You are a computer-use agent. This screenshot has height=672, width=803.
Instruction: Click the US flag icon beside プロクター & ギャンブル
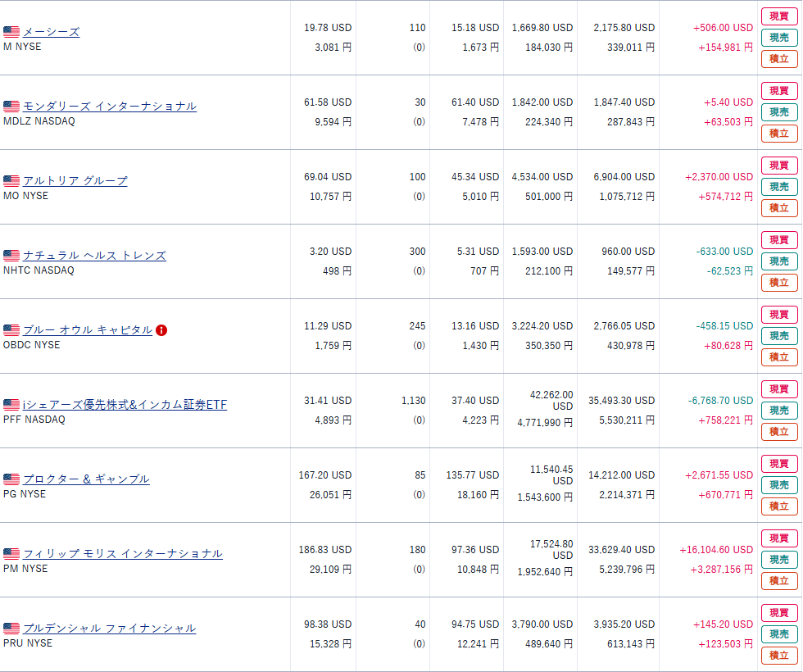pos(11,479)
